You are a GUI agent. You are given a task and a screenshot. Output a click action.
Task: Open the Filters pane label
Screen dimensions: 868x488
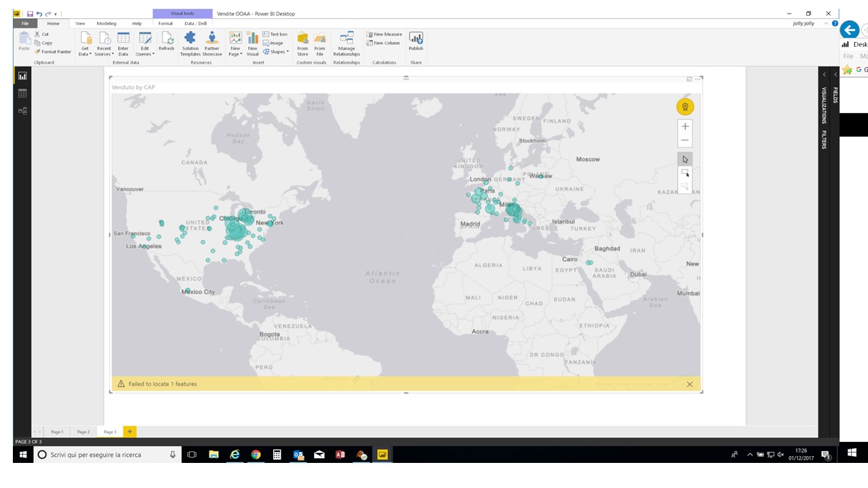824,139
